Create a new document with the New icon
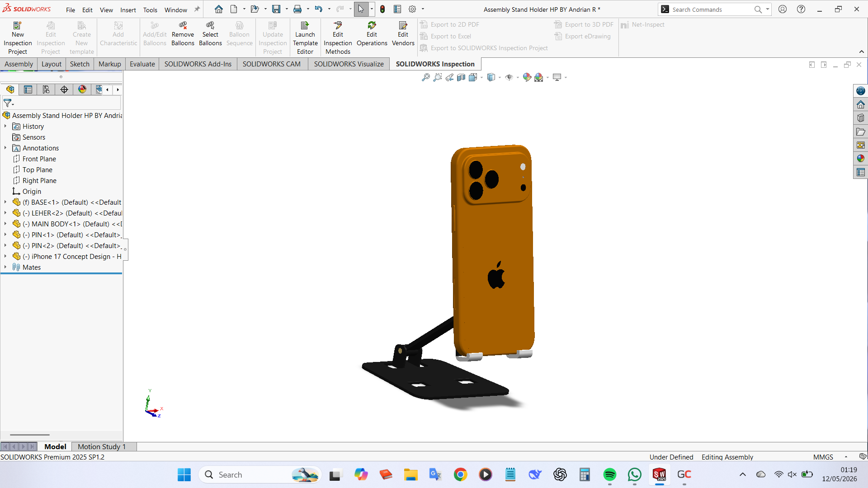868x488 pixels. (x=234, y=9)
